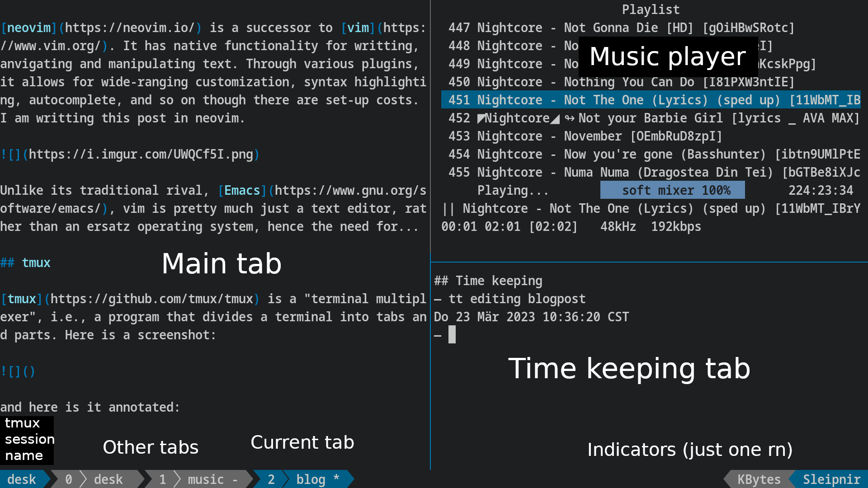The image size is (868, 488).
Task: Click the neovim.io link text
Action: coord(130,28)
